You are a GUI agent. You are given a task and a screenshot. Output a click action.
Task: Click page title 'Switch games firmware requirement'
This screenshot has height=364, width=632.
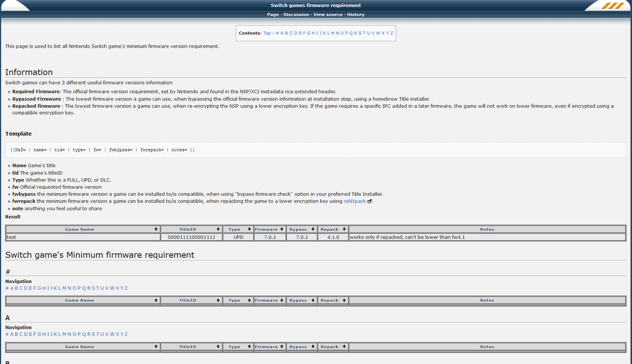[316, 5]
